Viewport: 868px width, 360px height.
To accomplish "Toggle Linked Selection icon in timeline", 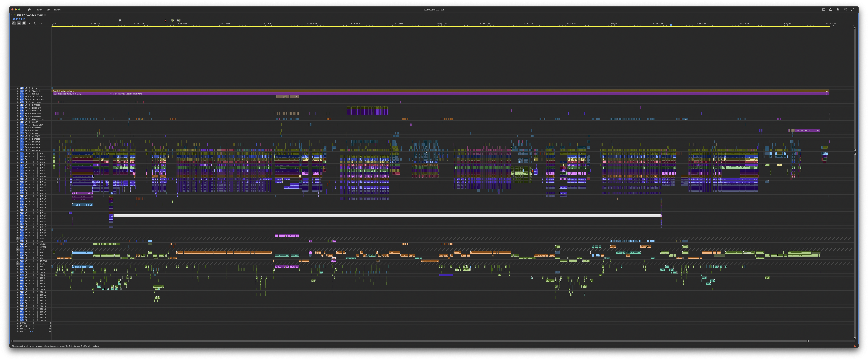I will (24, 24).
